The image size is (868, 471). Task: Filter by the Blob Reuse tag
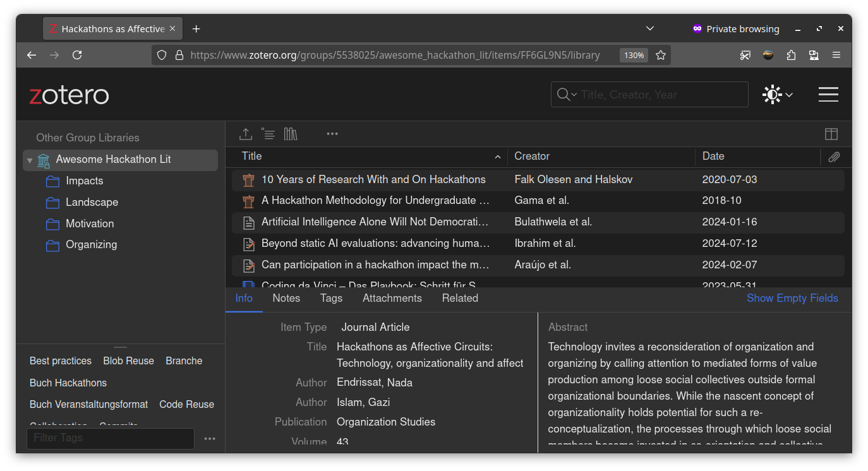click(x=128, y=361)
